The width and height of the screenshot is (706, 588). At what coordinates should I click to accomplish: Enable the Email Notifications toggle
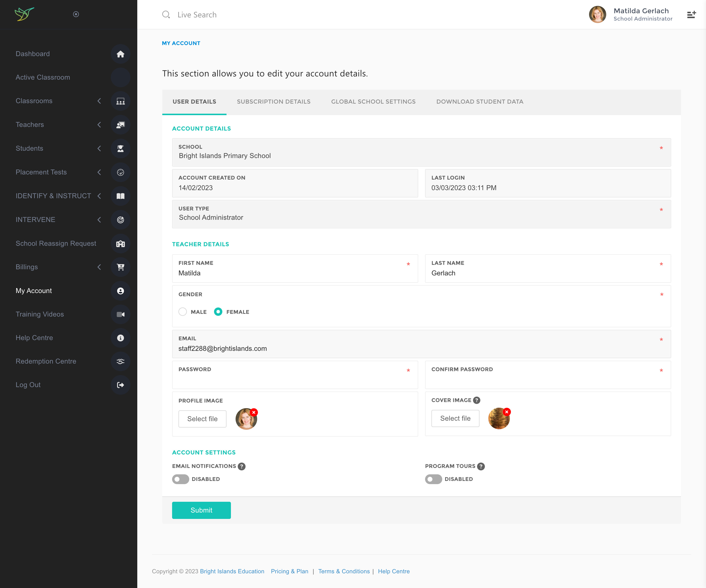(180, 479)
